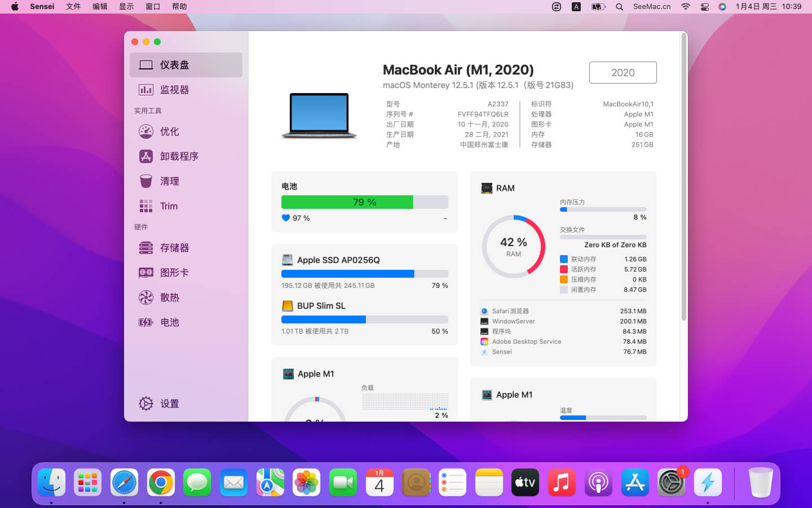Click the dashboard vertical scrollbar

click(x=684, y=177)
